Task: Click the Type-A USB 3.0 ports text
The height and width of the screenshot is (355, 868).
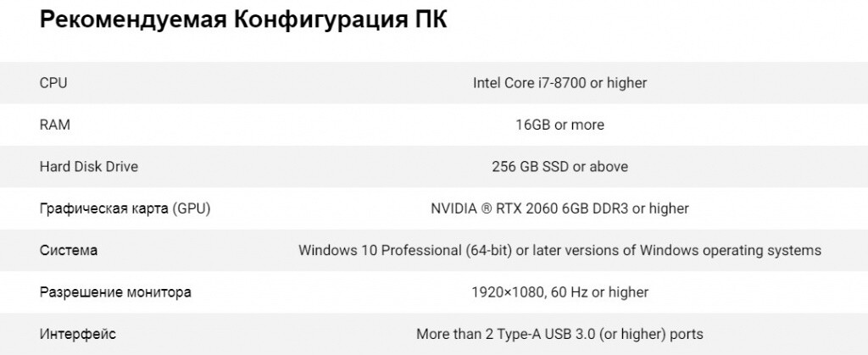Action: (x=559, y=334)
